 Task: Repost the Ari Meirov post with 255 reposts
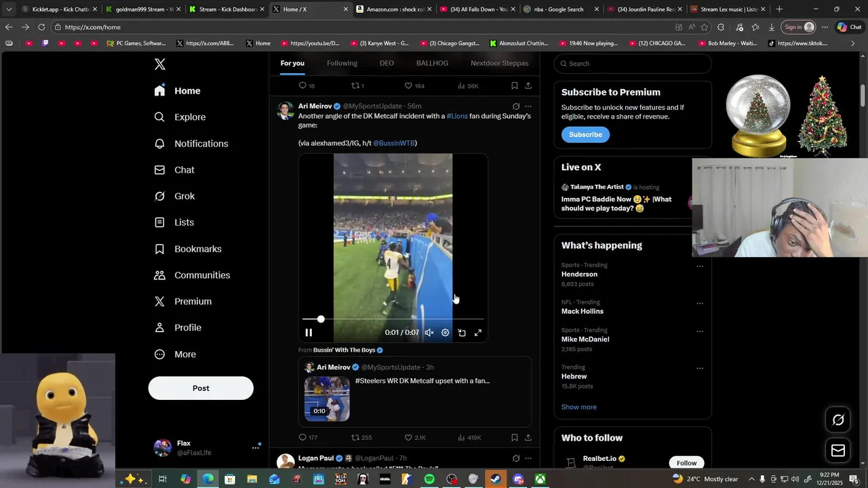coord(361,438)
